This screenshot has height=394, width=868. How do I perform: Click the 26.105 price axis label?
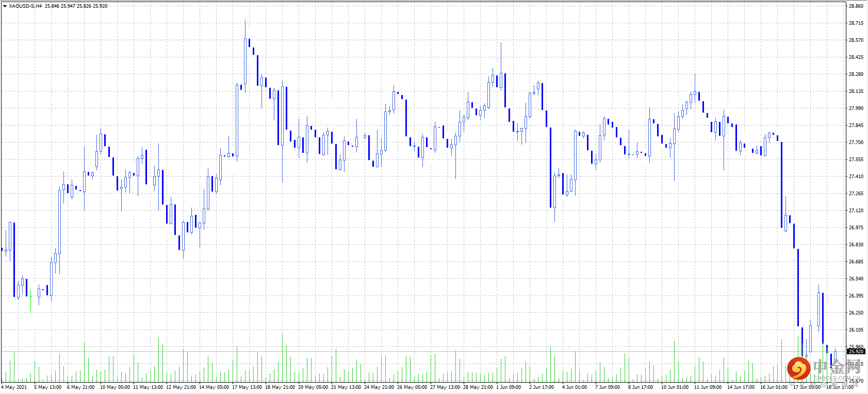[x=856, y=330]
